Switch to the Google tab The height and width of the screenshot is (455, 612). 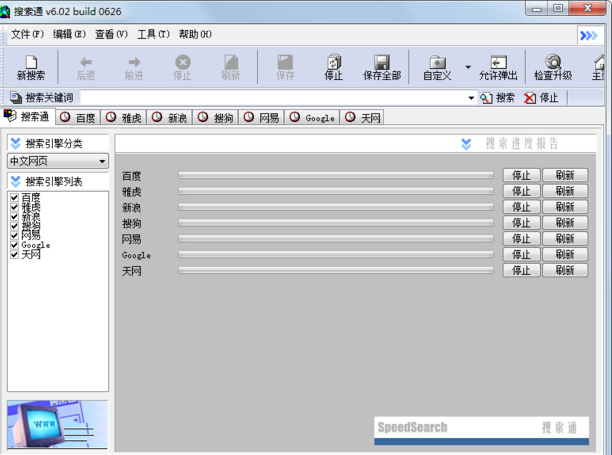[312, 117]
